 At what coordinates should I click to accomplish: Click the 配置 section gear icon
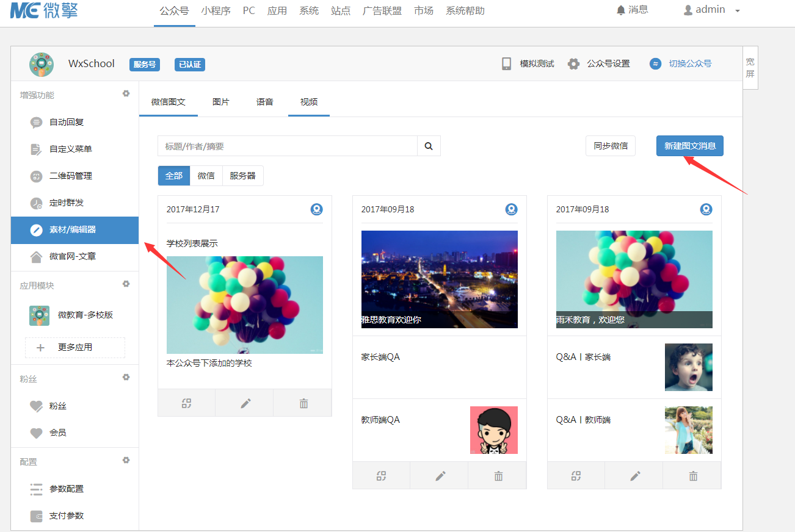pyautogui.click(x=126, y=461)
